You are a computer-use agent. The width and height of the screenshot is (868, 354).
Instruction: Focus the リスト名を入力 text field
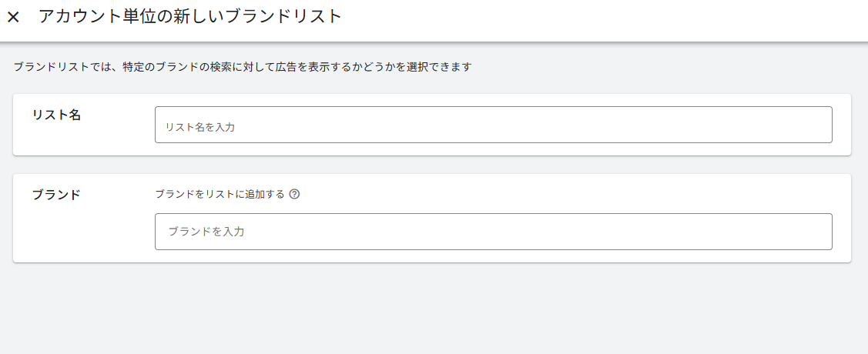[493, 125]
